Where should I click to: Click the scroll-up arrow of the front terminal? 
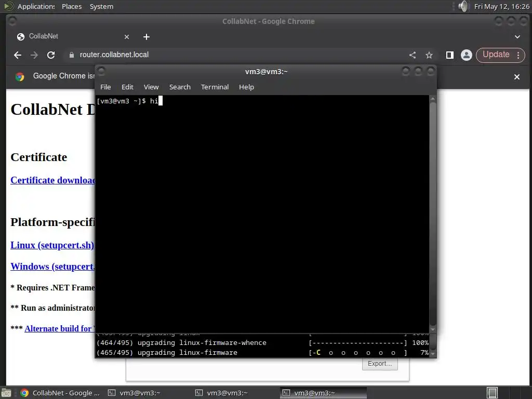[x=433, y=99]
